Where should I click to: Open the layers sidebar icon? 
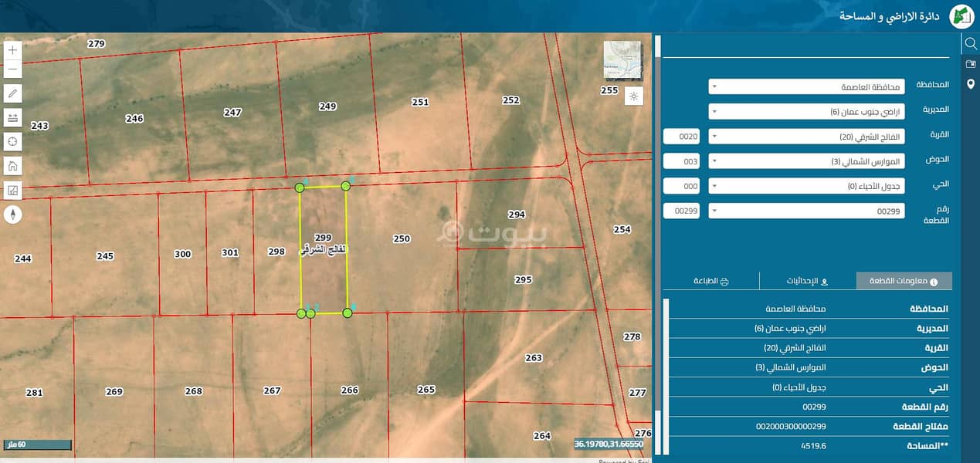pyautogui.click(x=971, y=64)
